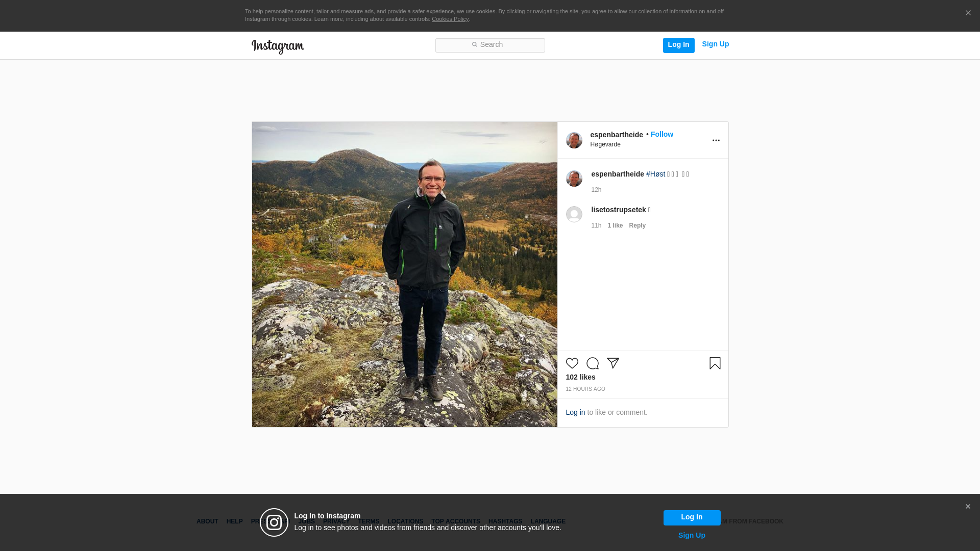Open espenbartheide's profile avatar in post header
980x551 pixels.
(x=574, y=140)
